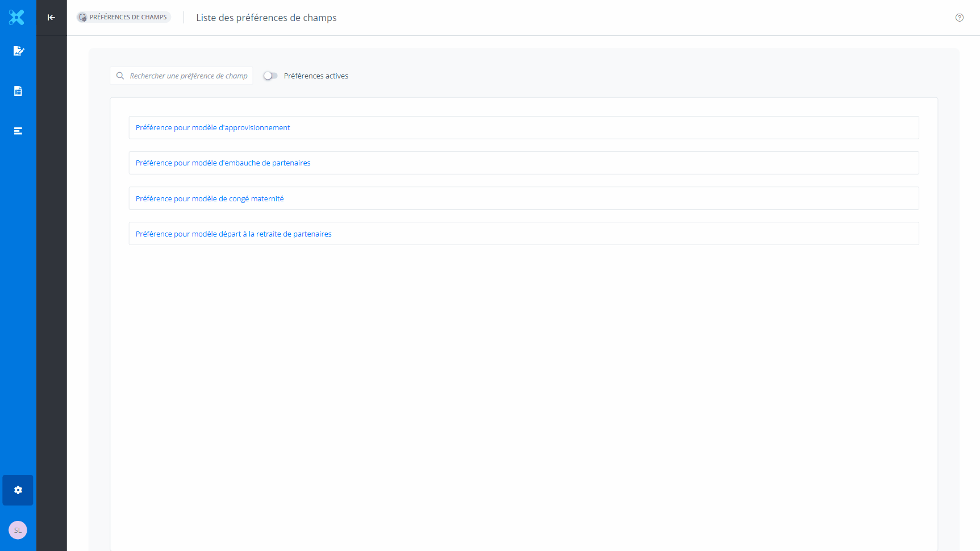Click the SL user avatar

tap(18, 530)
